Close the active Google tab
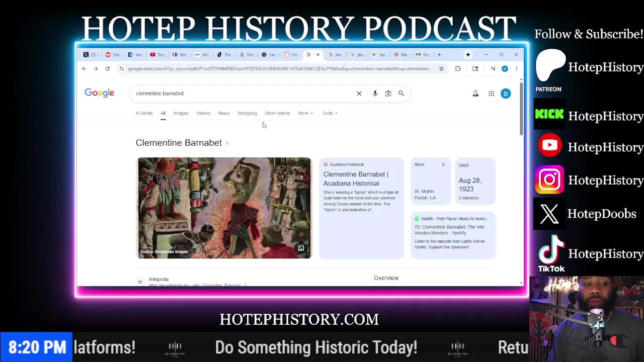This screenshot has height=362, width=644. [317, 55]
